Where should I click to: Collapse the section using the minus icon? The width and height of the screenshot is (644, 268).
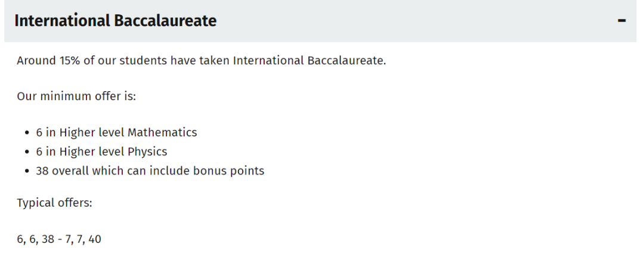coord(622,21)
